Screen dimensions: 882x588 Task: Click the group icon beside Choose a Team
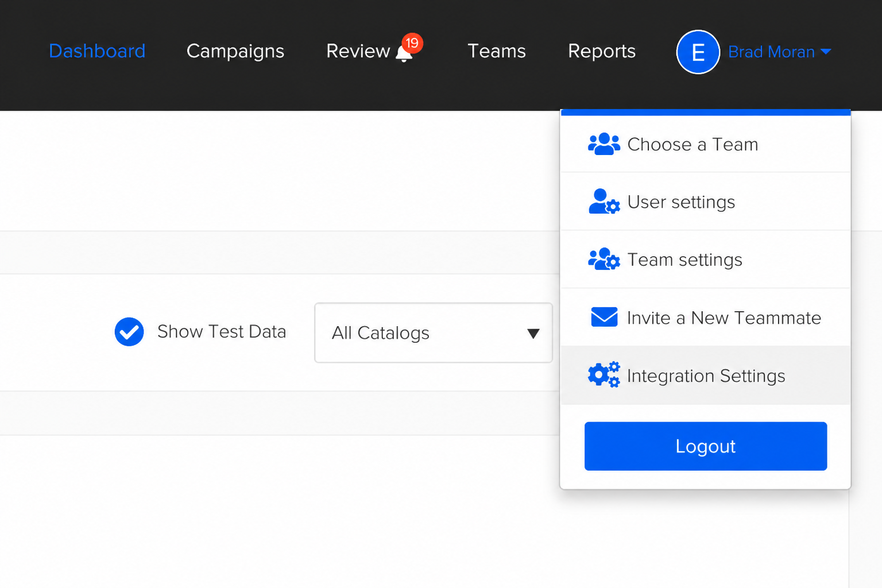click(604, 144)
